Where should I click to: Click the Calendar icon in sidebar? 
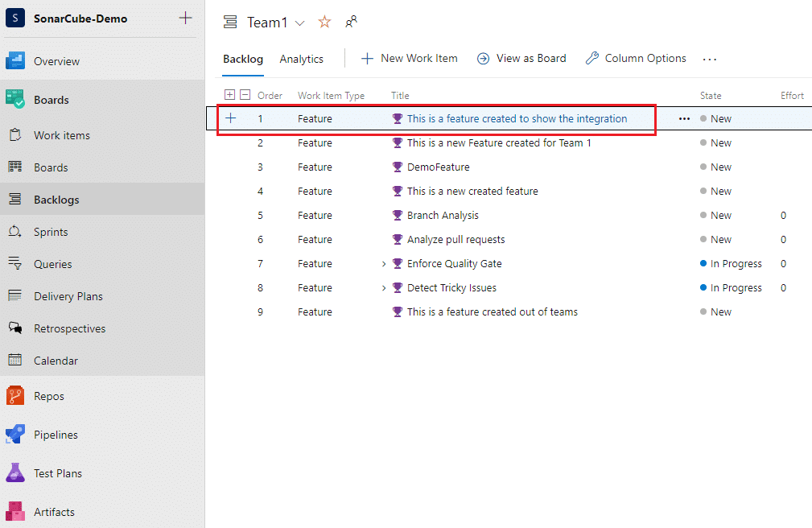coord(15,360)
